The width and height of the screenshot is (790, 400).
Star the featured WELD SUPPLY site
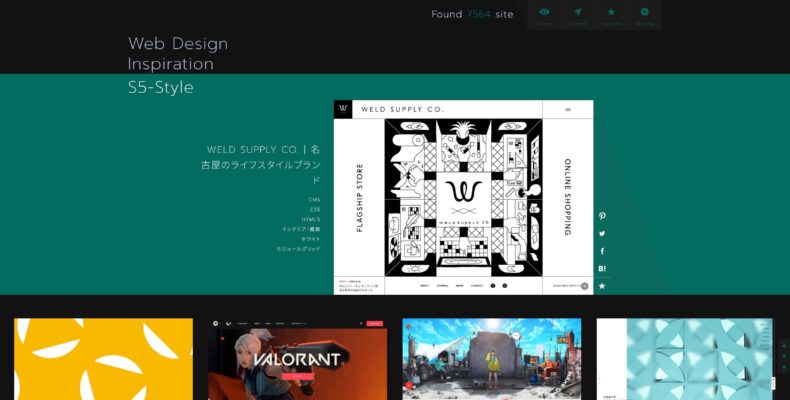tap(602, 286)
